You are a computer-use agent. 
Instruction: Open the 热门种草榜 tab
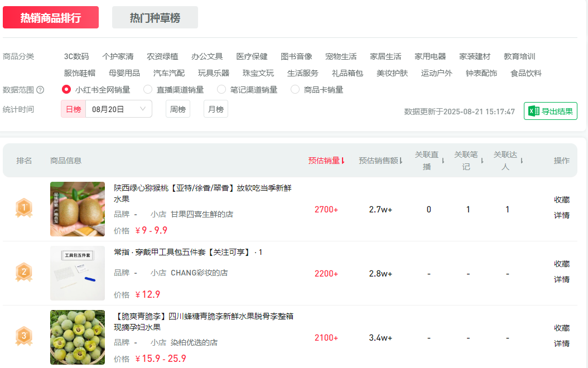tap(155, 17)
